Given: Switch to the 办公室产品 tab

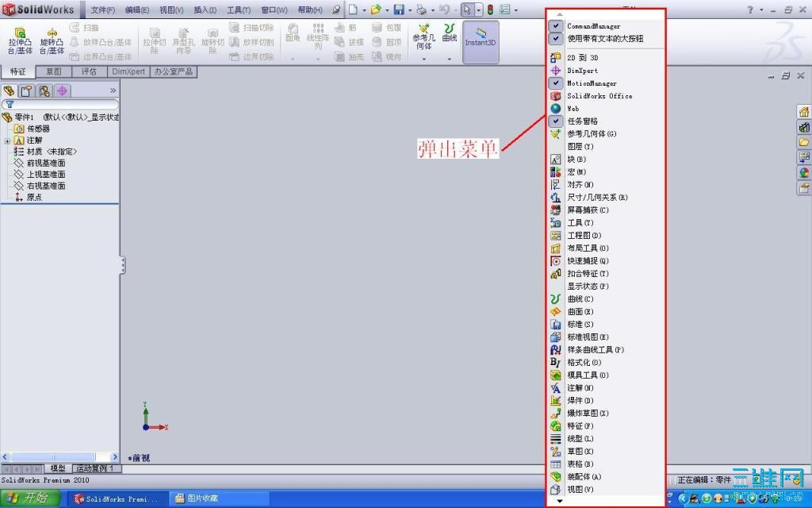Looking at the screenshot, I should (174, 71).
